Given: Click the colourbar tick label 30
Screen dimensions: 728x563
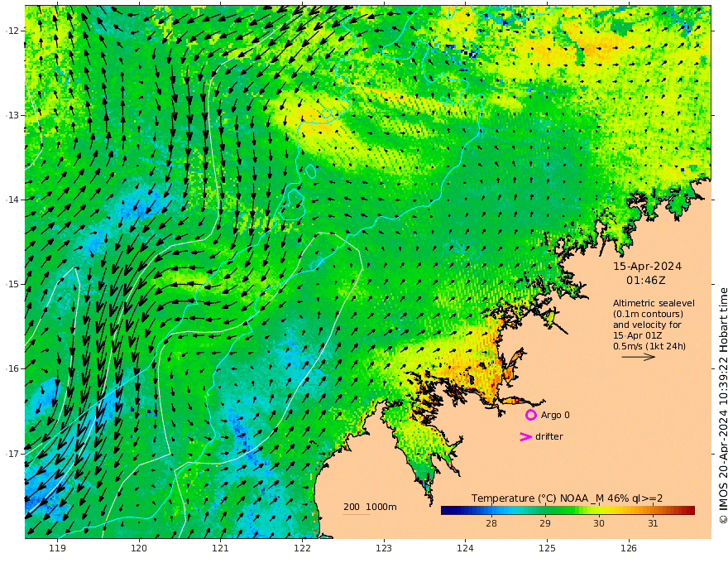Looking at the screenshot, I should (x=599, y=523).
